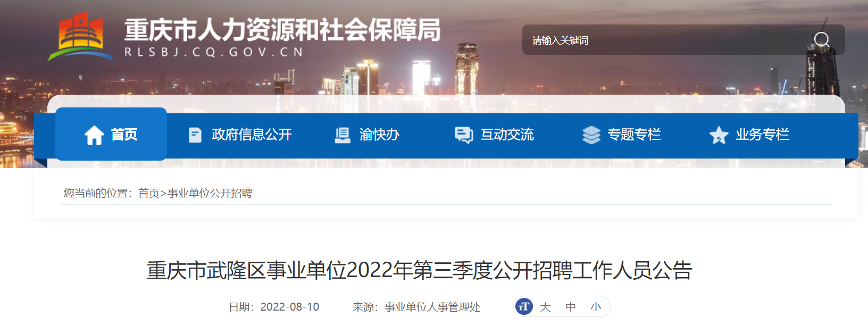Go to 渝快办 section

pyautogui.click(x=367, y=135)
